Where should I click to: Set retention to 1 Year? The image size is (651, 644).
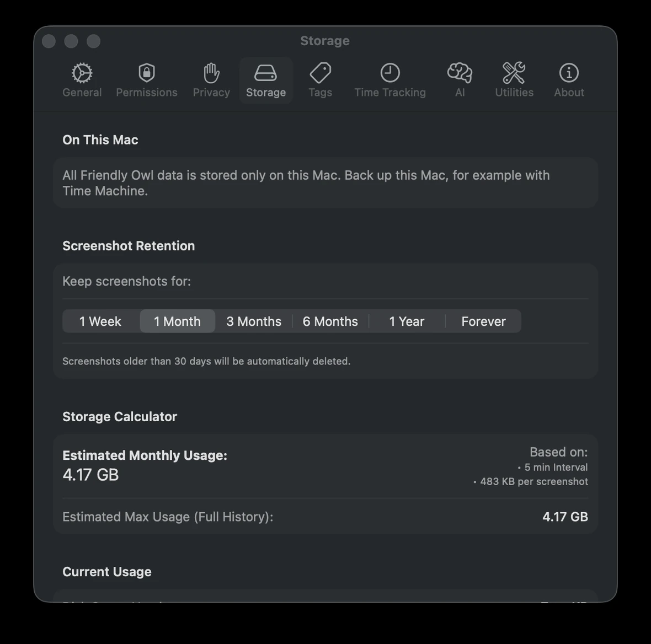click(x=407, y=321)
